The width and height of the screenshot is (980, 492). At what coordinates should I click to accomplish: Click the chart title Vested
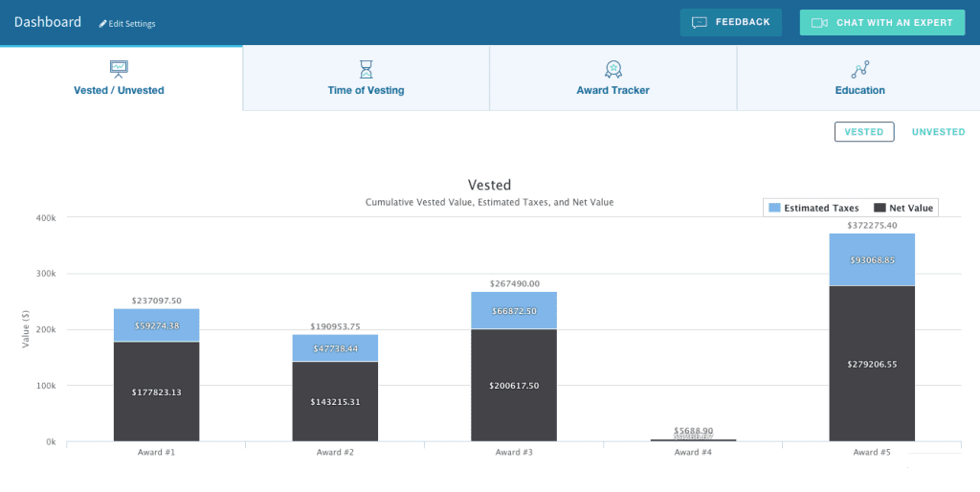[489, 185]
